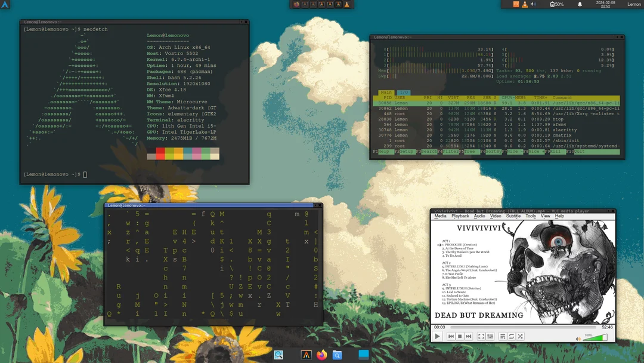Open sort column selector via F6SortBy
The width and height of the screenshot is (644, 363).
[490, 151]
